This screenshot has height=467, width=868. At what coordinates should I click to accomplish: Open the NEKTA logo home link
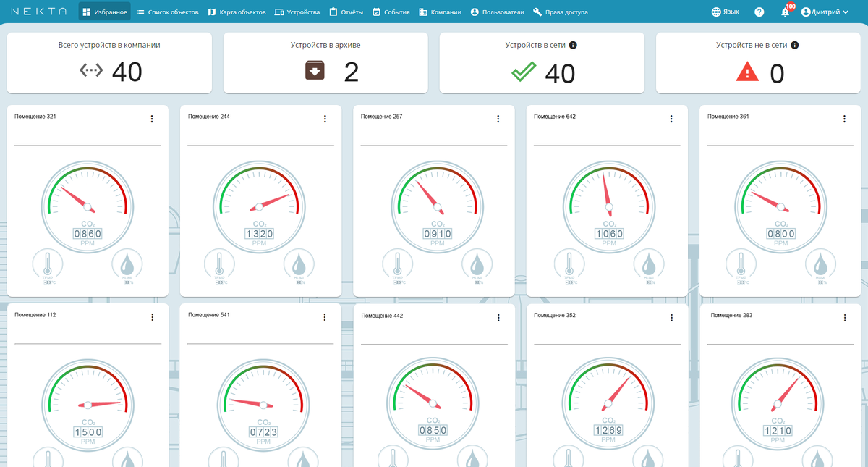(38, 12)
